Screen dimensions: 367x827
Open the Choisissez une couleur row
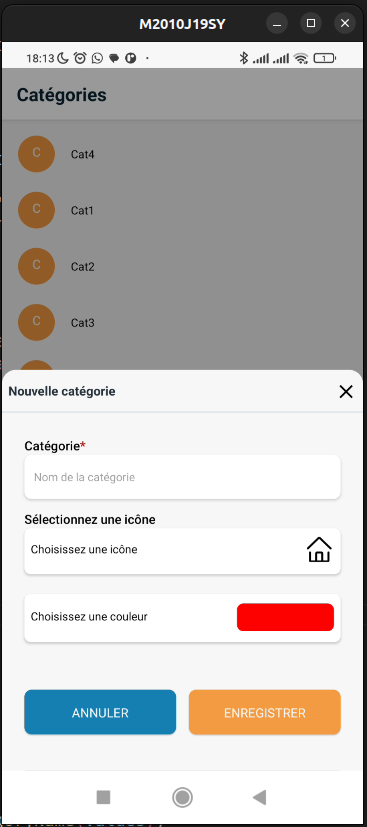pyautogui.click(x=182, y=618)
